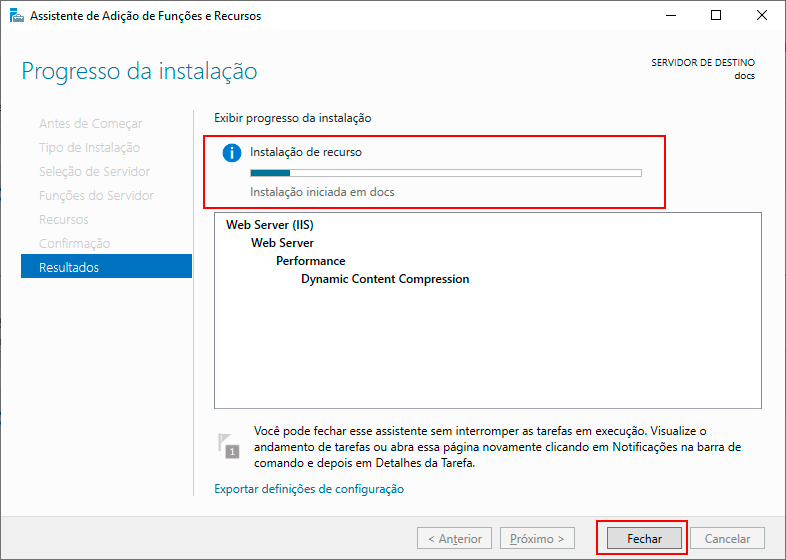The image size is (786, 560).
Task: Open the Tipo de Instalação step
Action: 89,147
